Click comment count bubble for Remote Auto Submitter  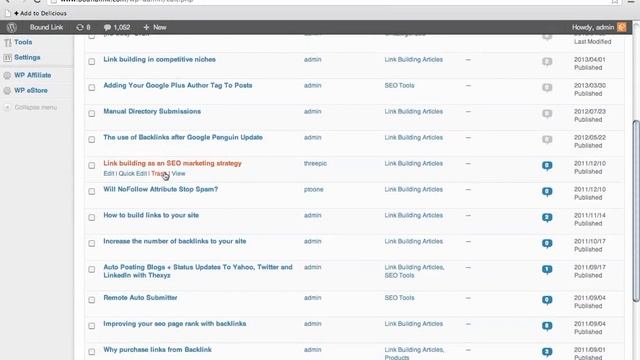click(547, 300)
